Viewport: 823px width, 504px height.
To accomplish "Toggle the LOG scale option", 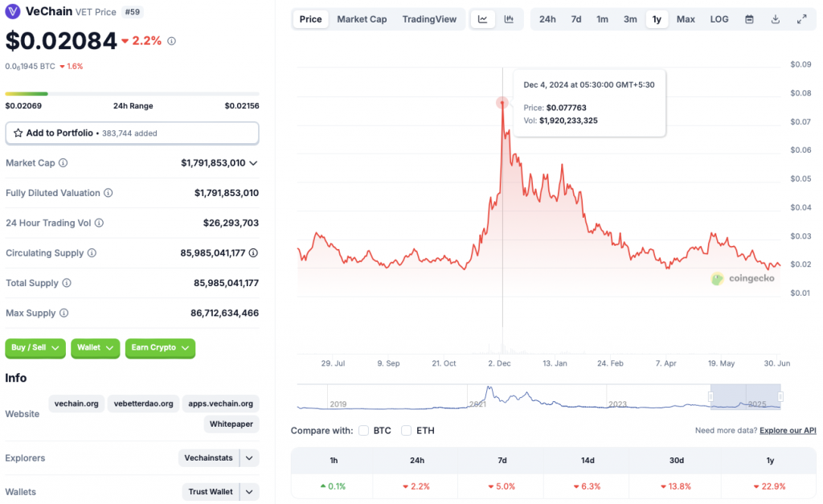I will point(719,19).
